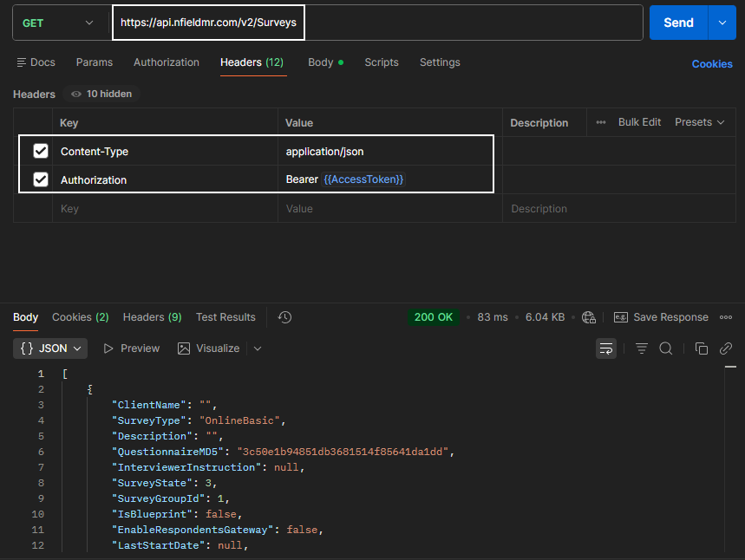Uncheck the Authorization header checkbox
The height and width of the screenshot is (560, 745).
[41, 179]
